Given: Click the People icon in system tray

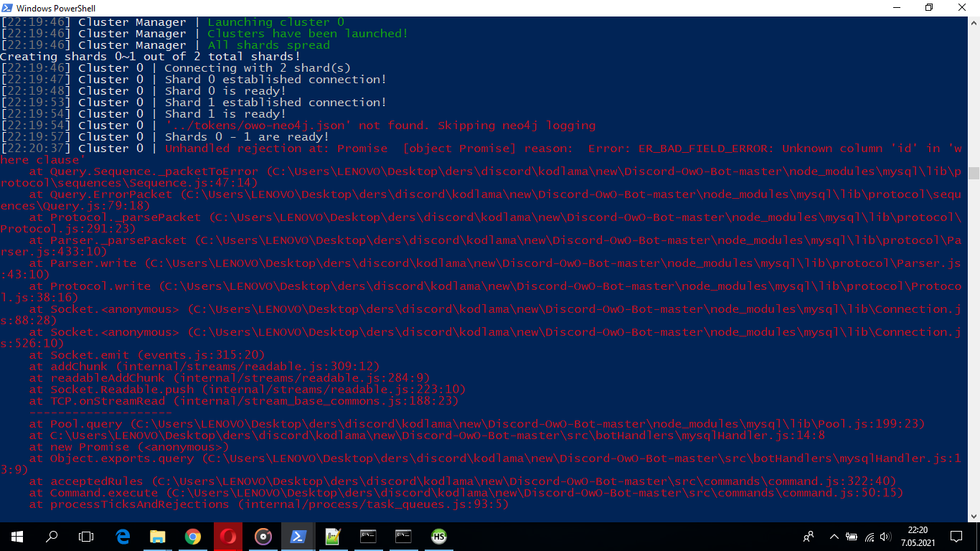Looking at the screenshot, I should [809, 536].
